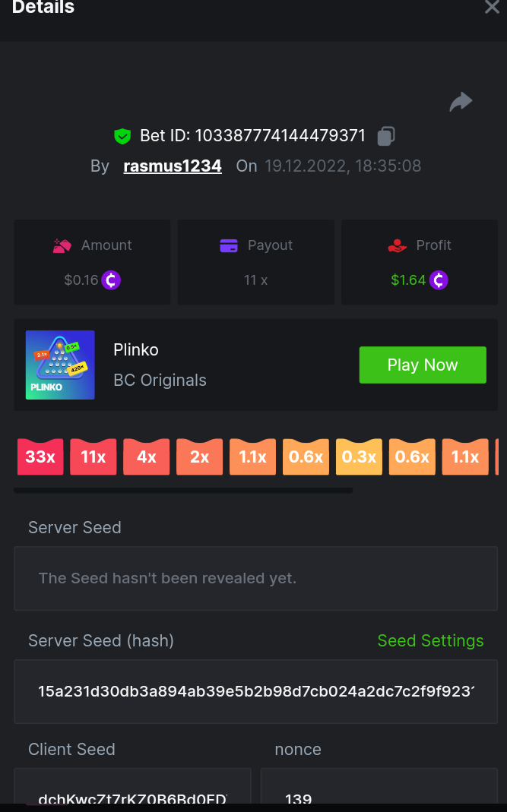Screen dimensions: 507x812
Task: Open Seed Settings link
Action: [x=430, y=641]
